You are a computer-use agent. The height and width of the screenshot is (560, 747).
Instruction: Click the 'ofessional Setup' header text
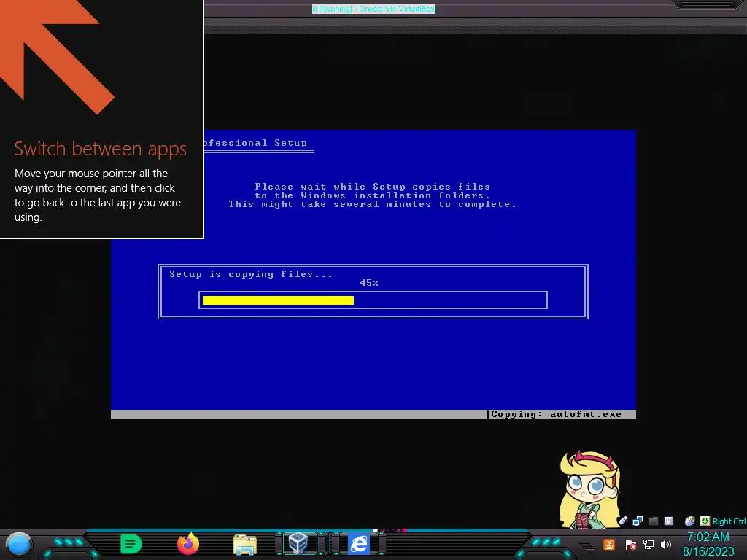tap(255, 143)
